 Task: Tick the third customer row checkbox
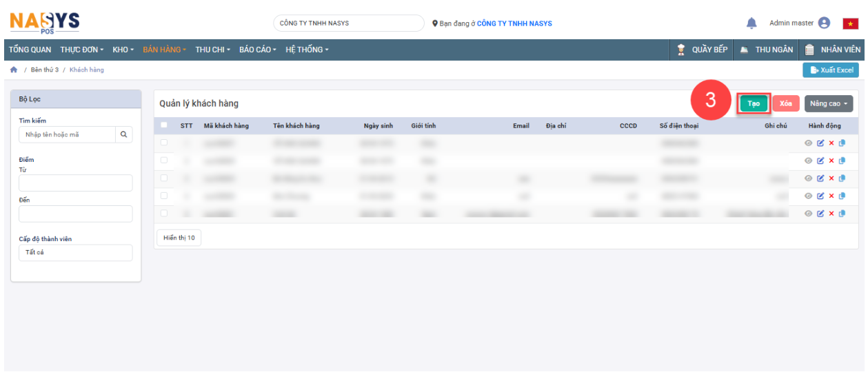pos(164,178)
